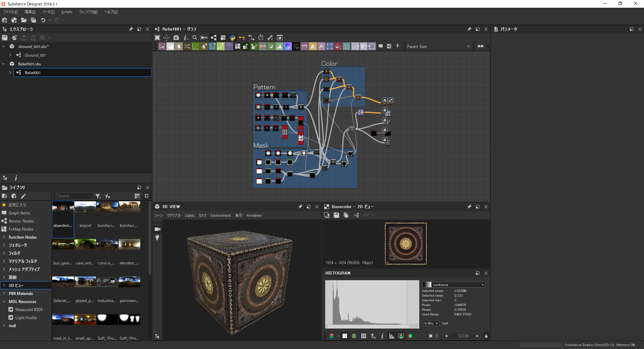
Task: Click the wrench tools icon in graph toolbar
Action: pyautogui.click(x=270, y=38)
